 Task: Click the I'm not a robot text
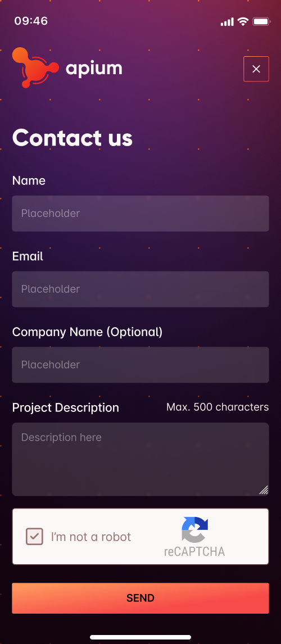(x=91, y=537)
